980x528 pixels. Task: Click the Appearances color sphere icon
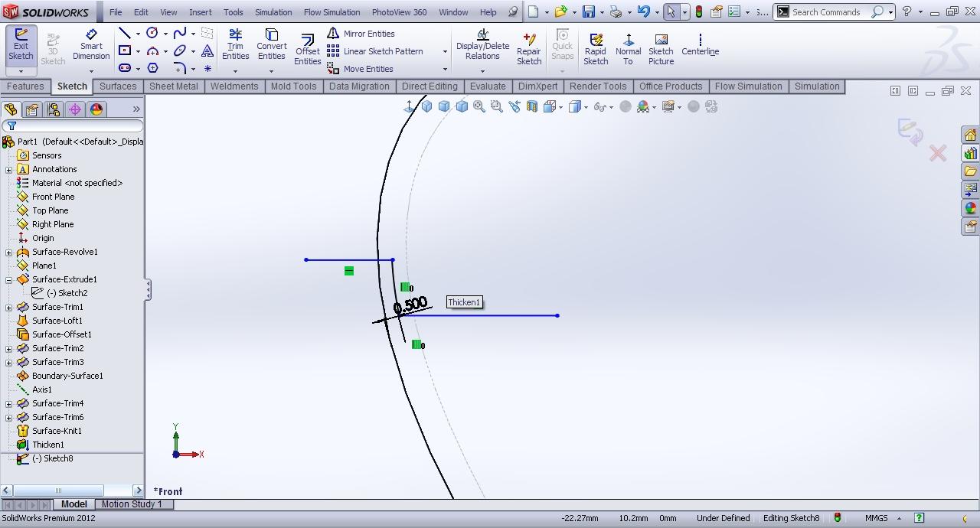[x=970, y=208]
